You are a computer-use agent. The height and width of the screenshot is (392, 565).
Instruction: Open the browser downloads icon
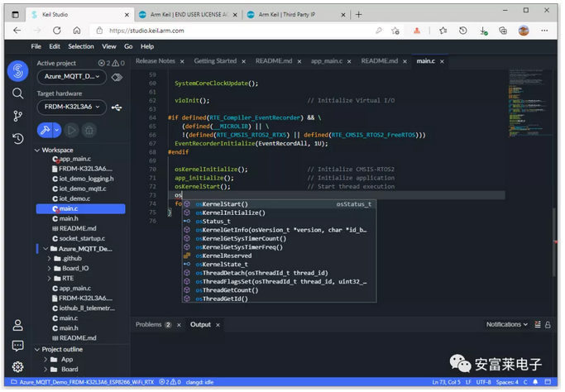point(484,31)
